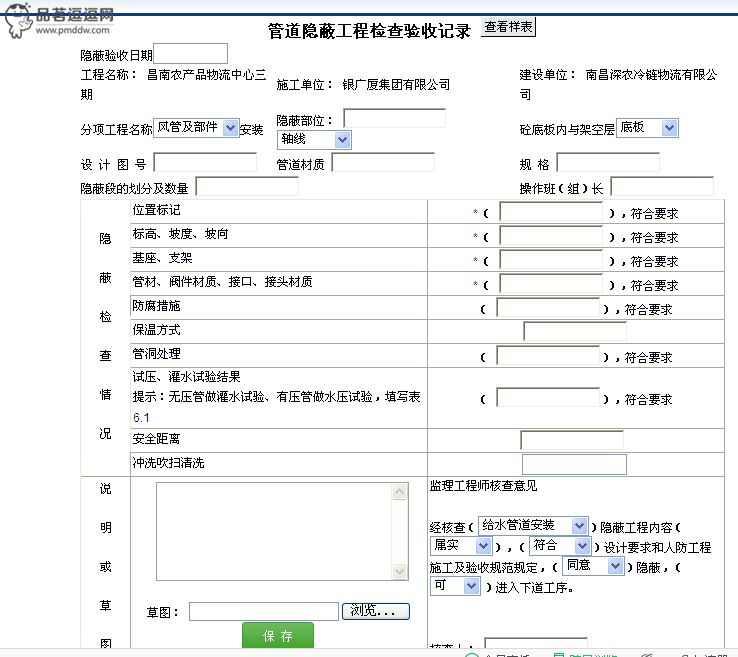Click the 6.1 table reference link

click(x=141, y=417)
